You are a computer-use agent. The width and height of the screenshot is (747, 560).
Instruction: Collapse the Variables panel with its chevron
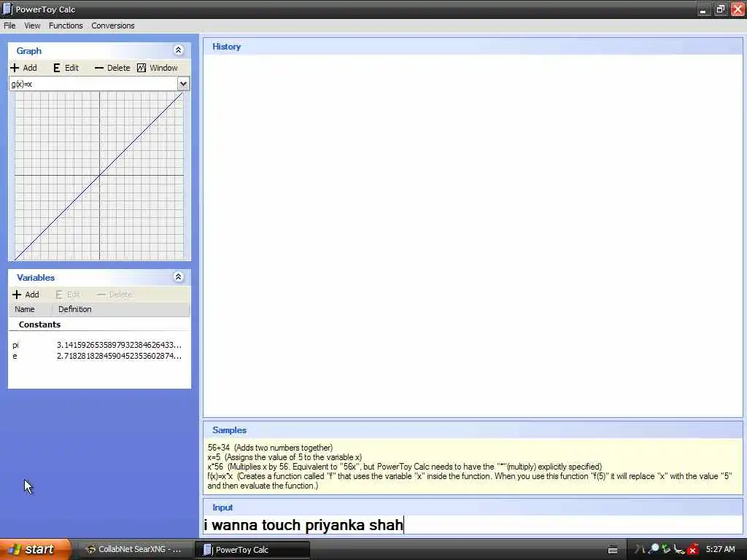pyautogui.click(x=178, y=276)
